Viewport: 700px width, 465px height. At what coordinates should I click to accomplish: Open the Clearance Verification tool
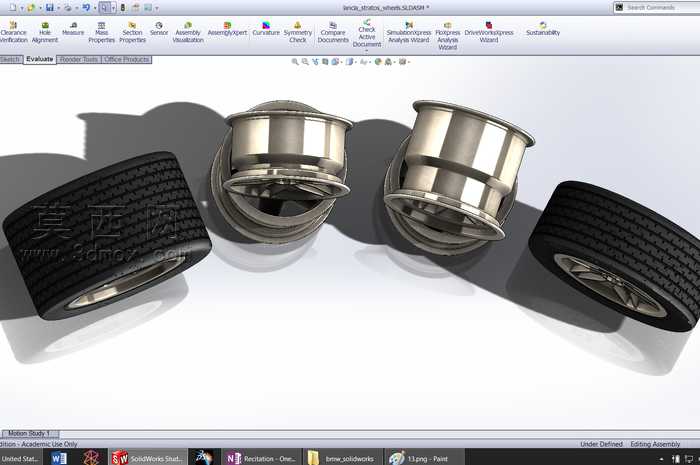(13, 32)
